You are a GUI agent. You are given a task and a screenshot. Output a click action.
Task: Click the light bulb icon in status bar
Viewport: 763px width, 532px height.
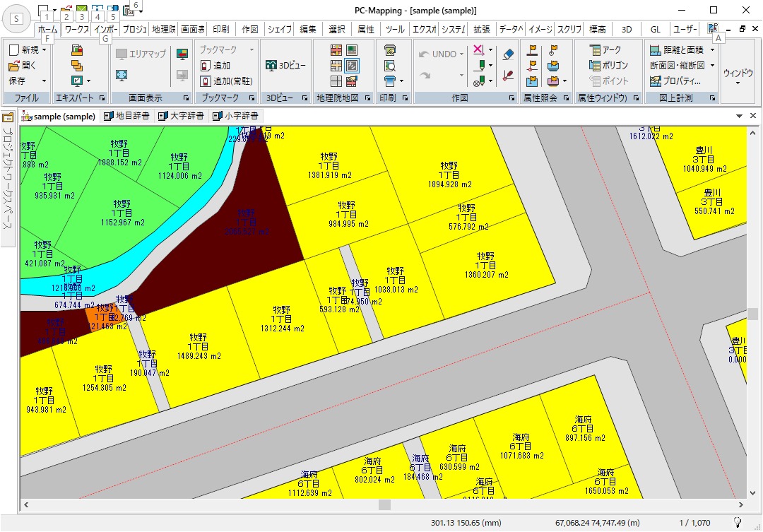tap(738, 522)
